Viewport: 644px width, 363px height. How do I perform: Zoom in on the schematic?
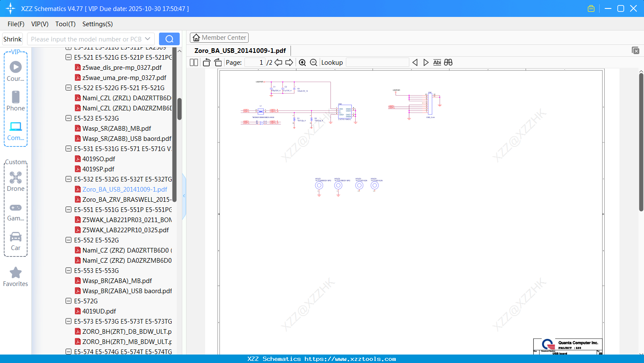(302, 63)
